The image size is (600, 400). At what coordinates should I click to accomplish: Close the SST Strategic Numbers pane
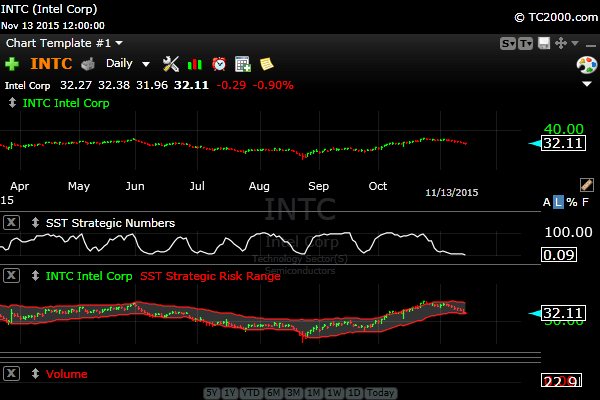(x=12, y=223)
